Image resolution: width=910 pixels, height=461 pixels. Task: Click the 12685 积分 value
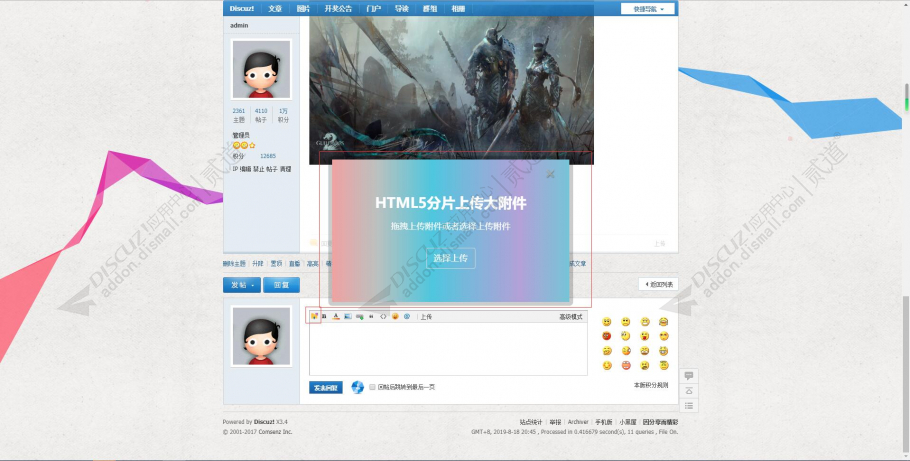[x=268, y=156]
